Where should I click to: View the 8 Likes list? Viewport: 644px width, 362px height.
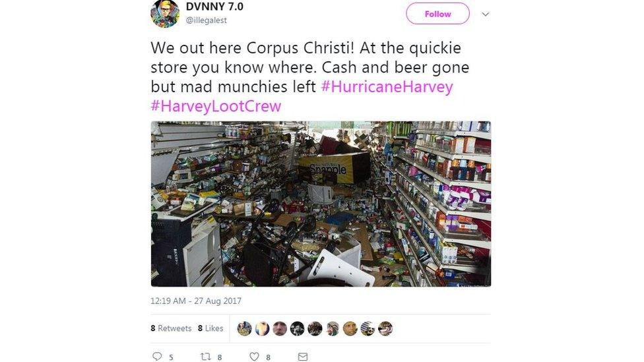(210, 328)
